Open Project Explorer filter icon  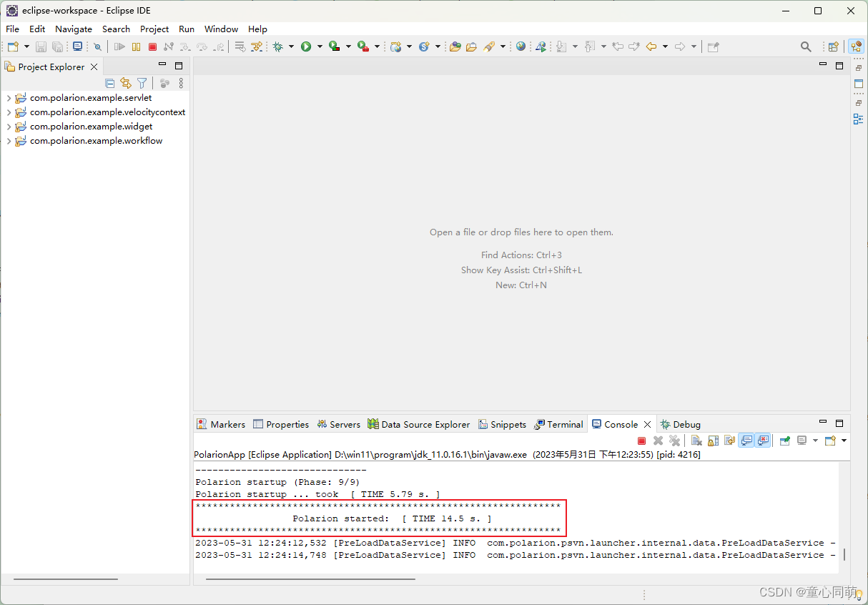coord(142,83)
